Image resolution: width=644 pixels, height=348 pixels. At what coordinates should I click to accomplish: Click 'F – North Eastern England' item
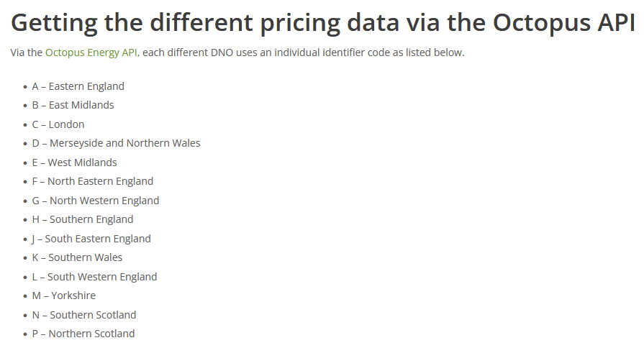[93, 181]
